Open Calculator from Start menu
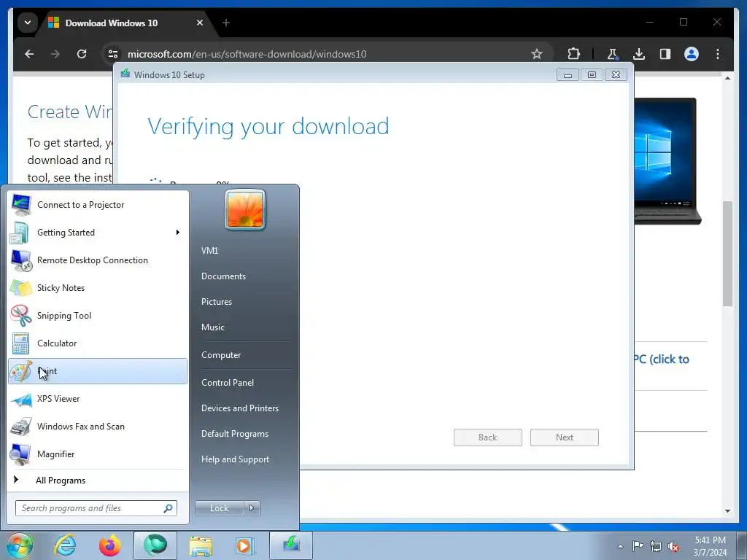Image resolution: width=747 pixels, height=560 pixels. [98, 343]
